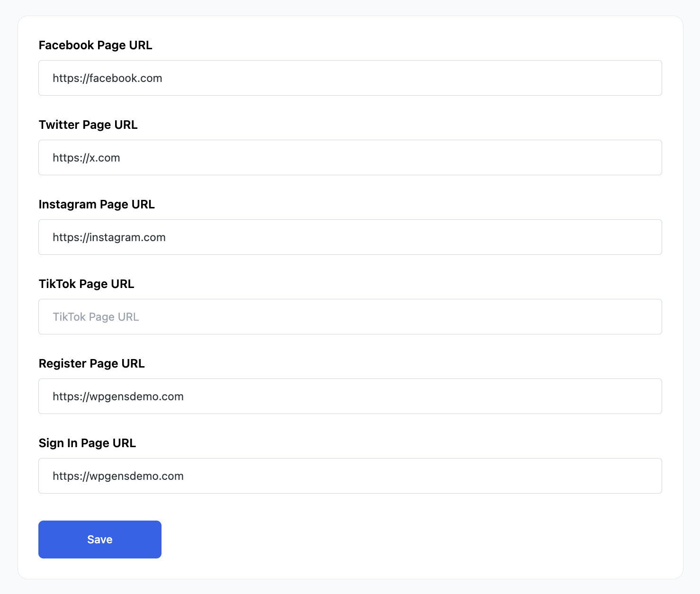Focus the Register Page URL input

coord(350,396)
